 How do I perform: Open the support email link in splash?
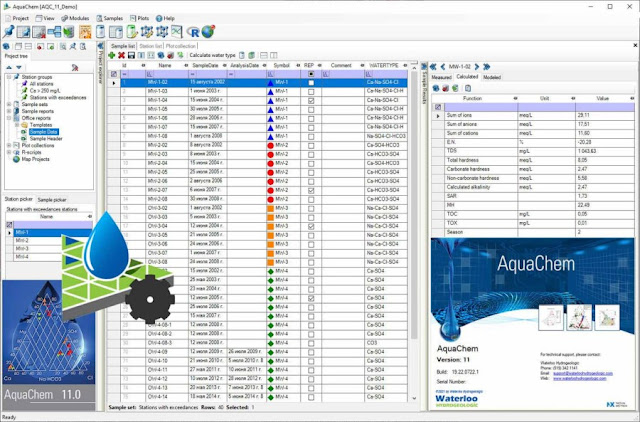583,373
